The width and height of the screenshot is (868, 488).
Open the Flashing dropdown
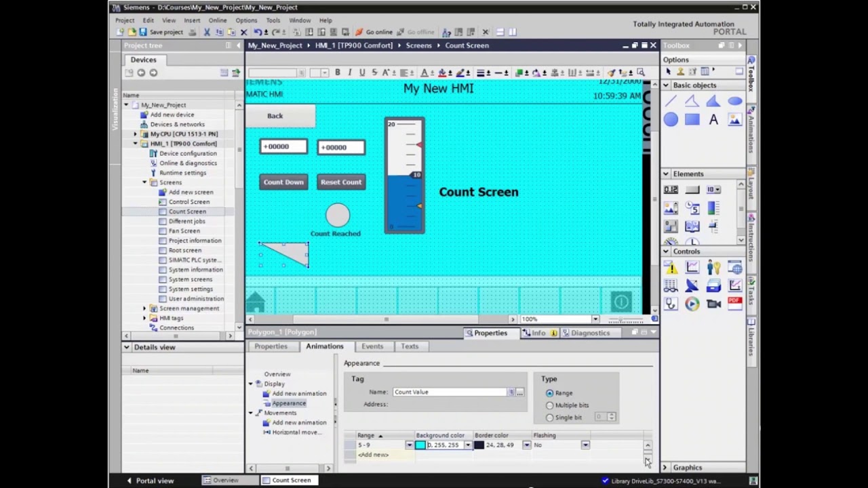pos(585,445)
